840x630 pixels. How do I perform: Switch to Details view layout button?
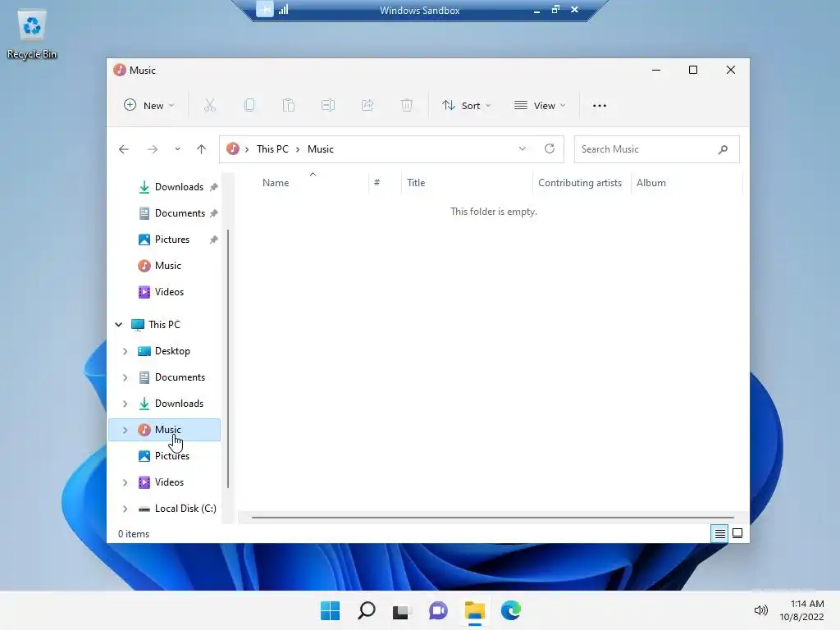(719, 533)
